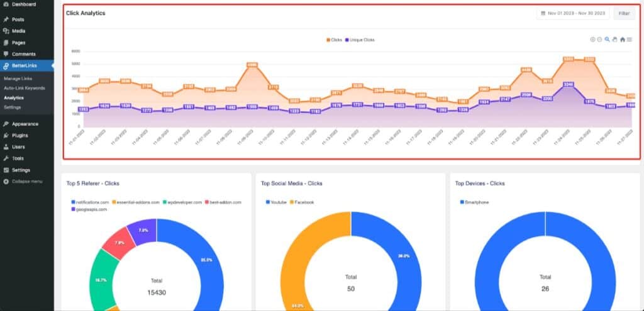
Task: Toggle Facebook legend in Social Media chart
Action: point(303,202)
